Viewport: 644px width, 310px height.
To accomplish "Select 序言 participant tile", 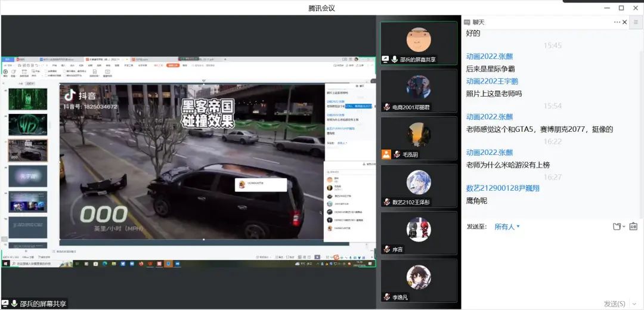I will 419,233.
